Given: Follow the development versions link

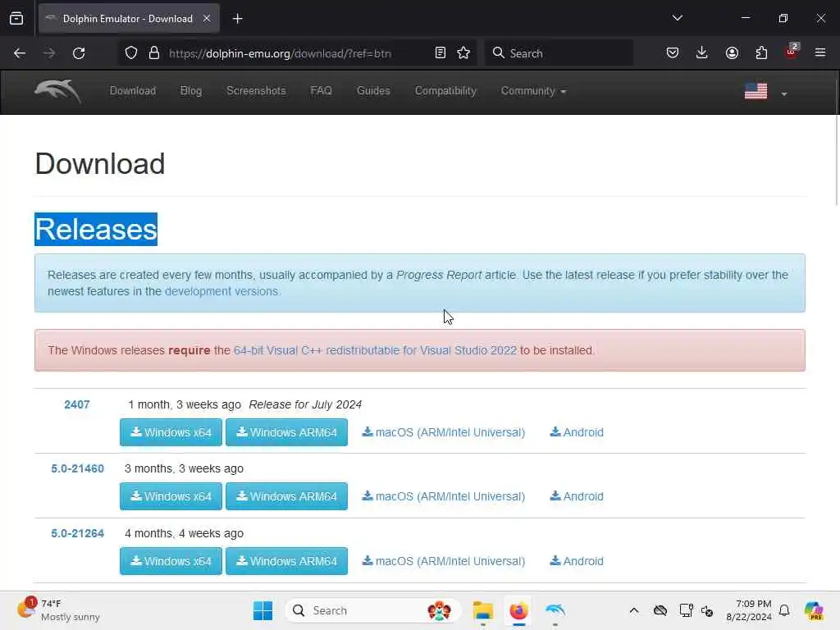Looking at the screenshot, I should click(x=221, y=291).
